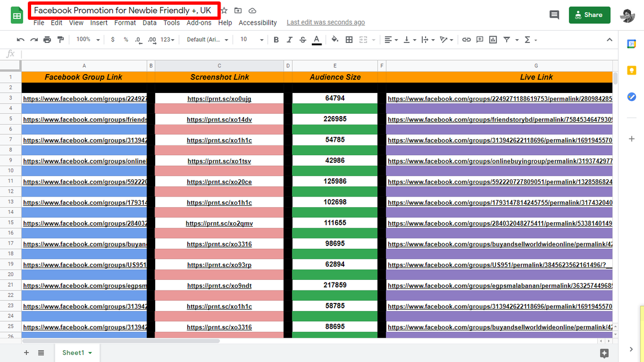Open Functions sigma dropdown
Screen dimensions: 644x362
530,40
